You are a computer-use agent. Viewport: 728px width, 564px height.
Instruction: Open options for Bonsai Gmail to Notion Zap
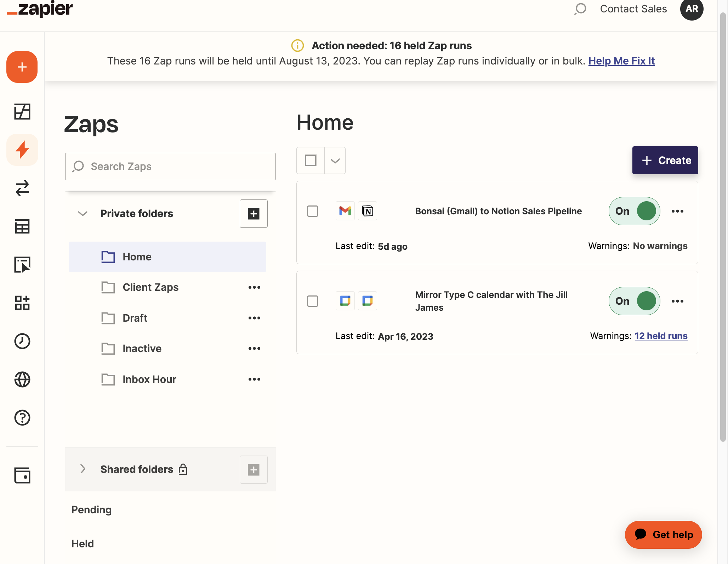[677, 211]
